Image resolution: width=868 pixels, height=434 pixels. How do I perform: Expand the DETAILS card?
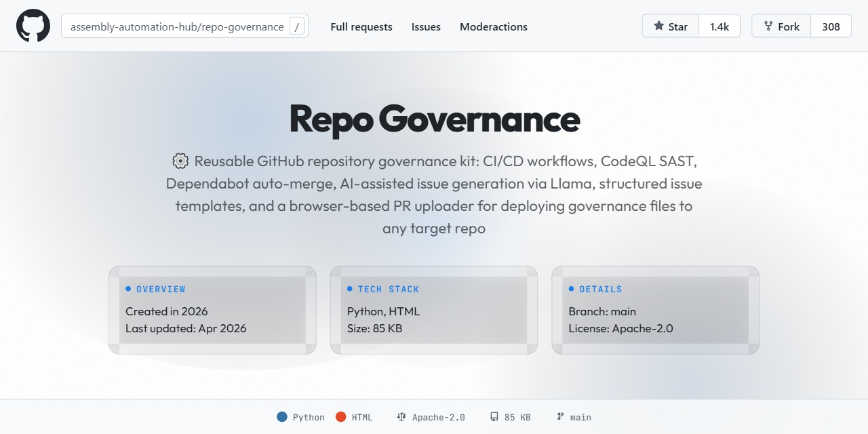(x=655, y=309)
